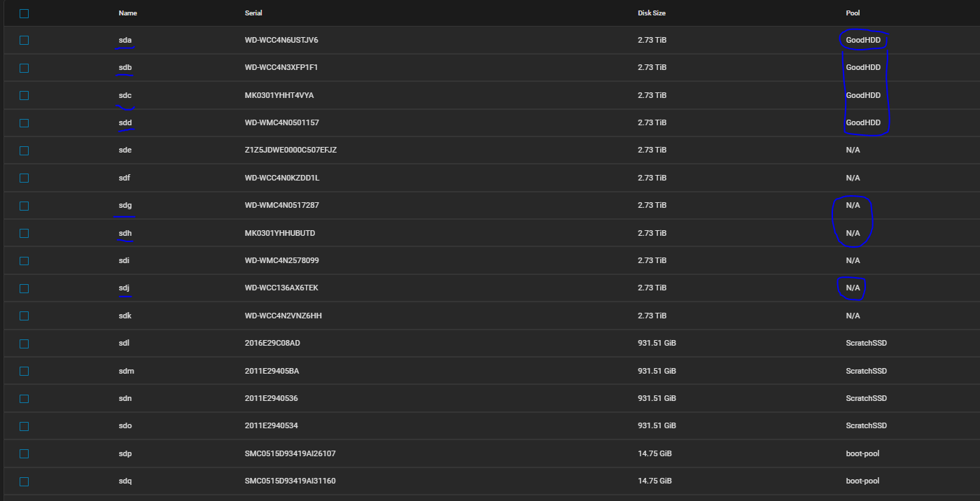Click boot-pool on sdq row

862,481
